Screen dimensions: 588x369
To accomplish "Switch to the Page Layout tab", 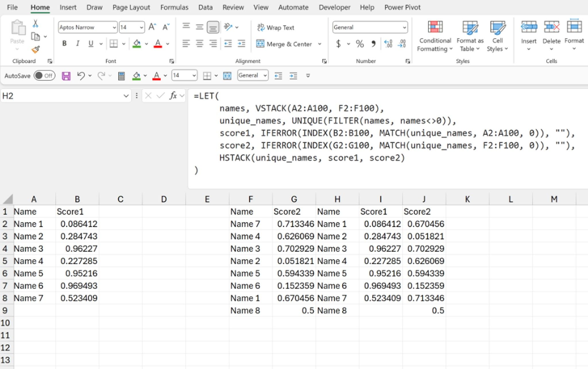I will (131, 7).
